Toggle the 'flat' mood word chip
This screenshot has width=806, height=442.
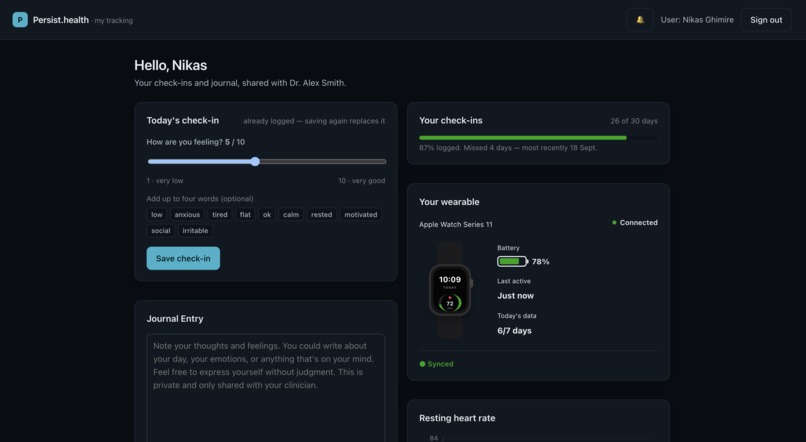point(245,215)
